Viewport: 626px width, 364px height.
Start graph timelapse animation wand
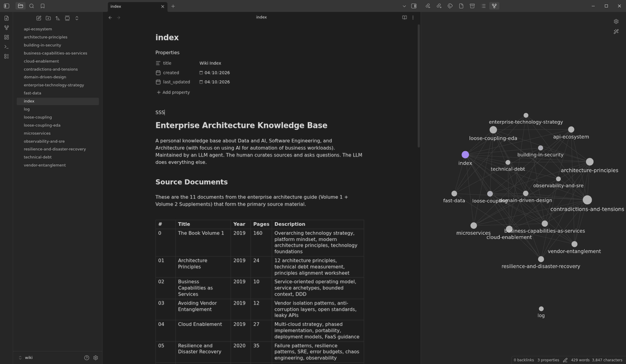[616, 32]
